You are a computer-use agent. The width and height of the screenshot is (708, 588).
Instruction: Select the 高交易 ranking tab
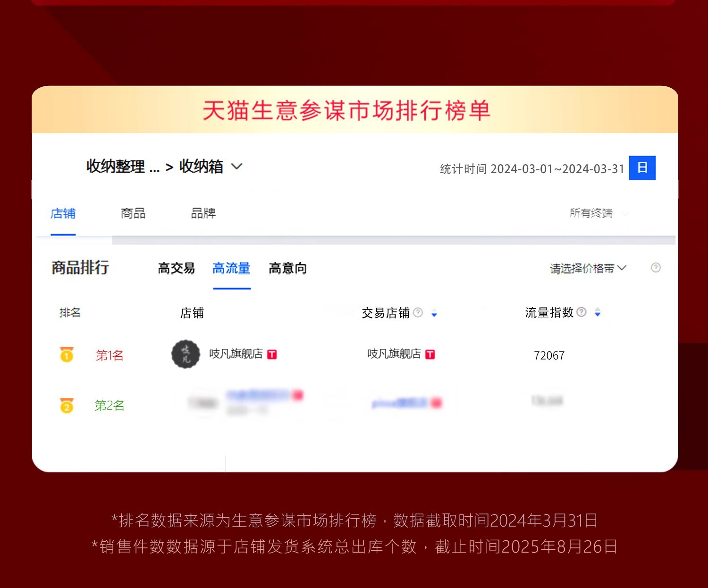click(176, 269)
